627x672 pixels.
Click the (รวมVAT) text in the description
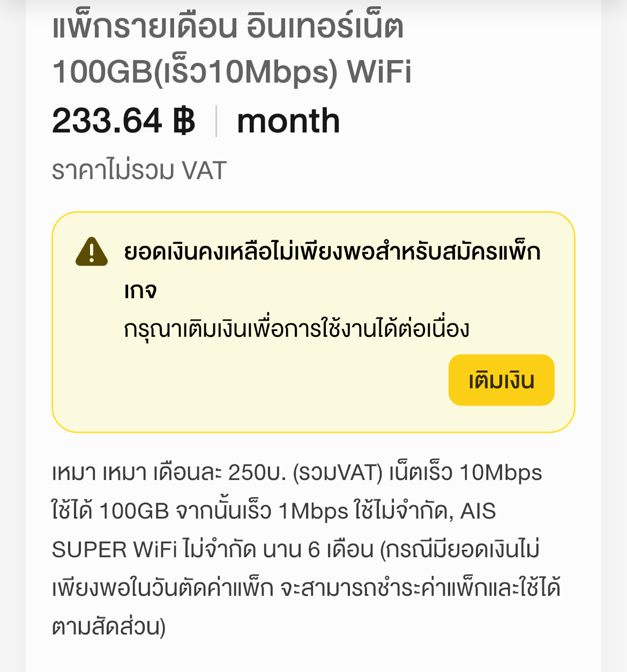(x=338, y=473)
